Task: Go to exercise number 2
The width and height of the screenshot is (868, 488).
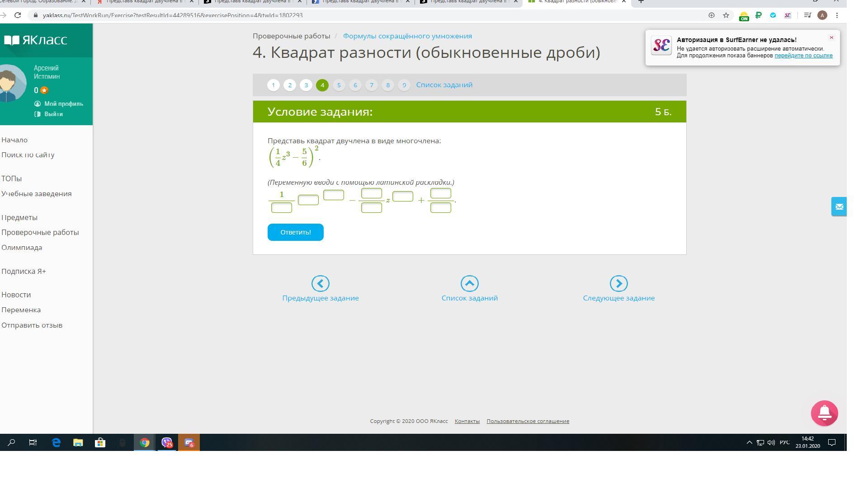Action: click(290, 85)
